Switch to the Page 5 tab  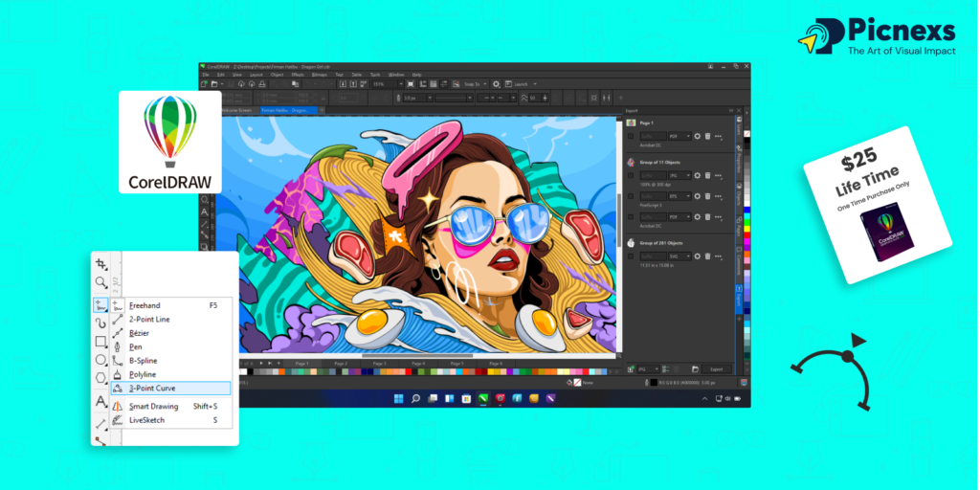[x=457, y=363]
